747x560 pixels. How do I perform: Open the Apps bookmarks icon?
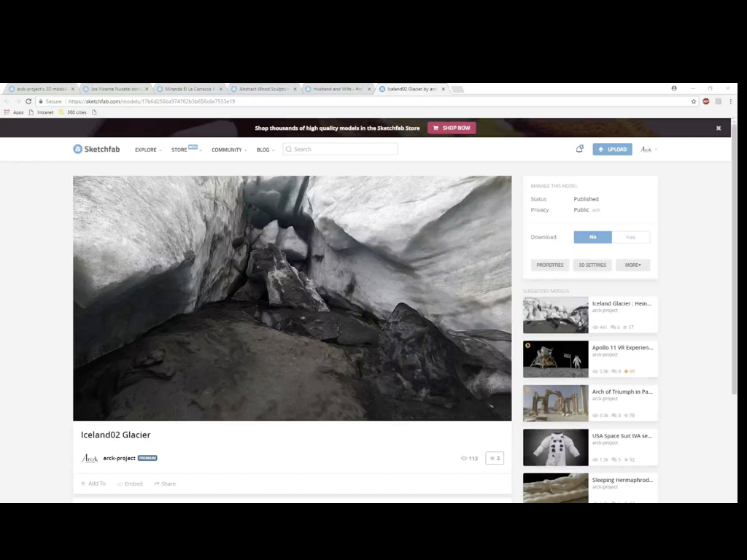pos(7,112)
